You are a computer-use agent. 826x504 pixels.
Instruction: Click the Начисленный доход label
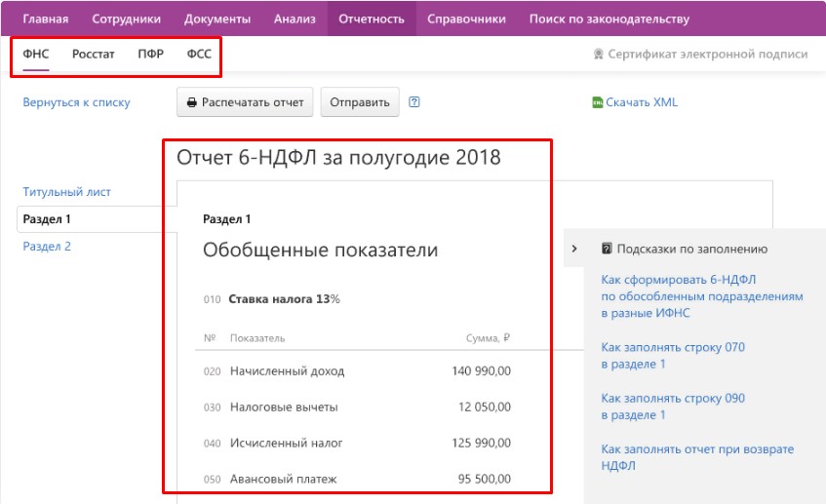click(x=287, y=370)
